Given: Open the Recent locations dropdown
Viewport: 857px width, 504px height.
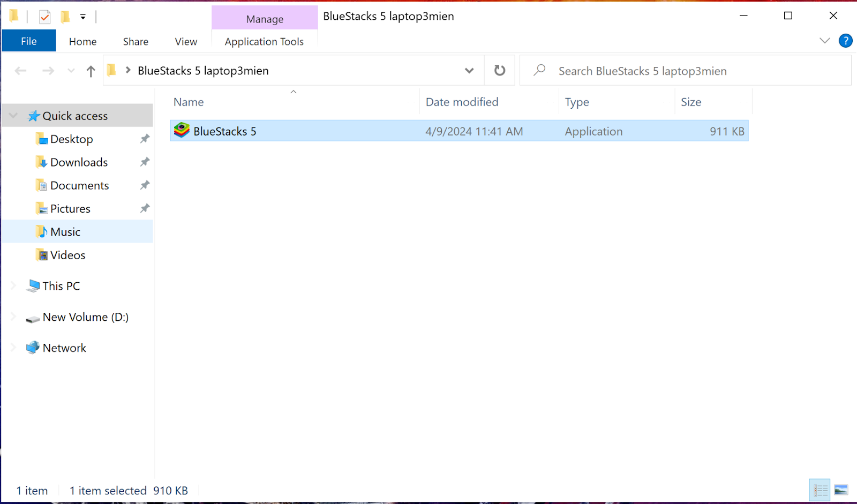Looking at the screenshot, I should tap(71, 71).
